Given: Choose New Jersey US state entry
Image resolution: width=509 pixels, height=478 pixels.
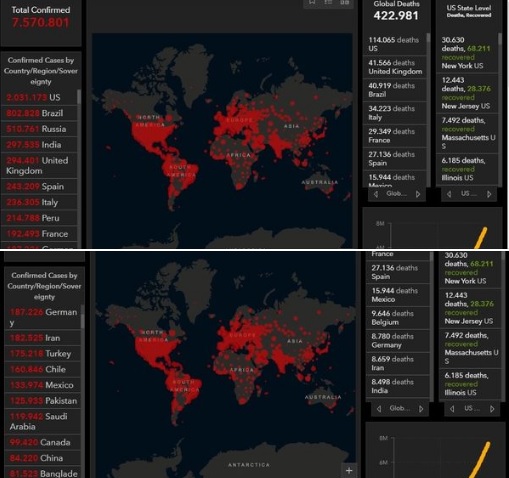Looking at the screenshot, I should (x=467, y=93).
